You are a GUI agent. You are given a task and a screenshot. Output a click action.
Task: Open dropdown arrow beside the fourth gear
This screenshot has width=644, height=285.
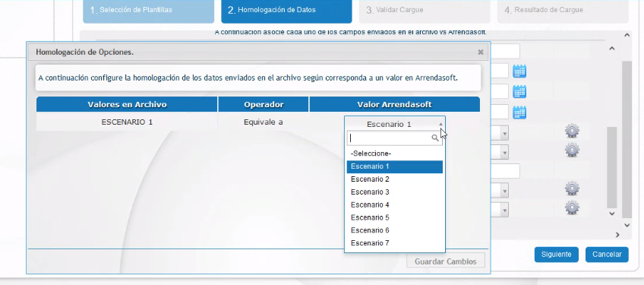(504, 210)
